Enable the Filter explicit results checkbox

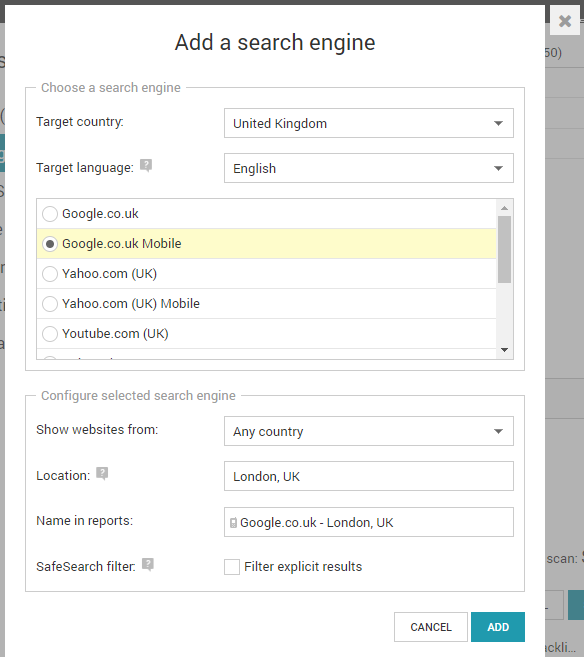(232, 567)
